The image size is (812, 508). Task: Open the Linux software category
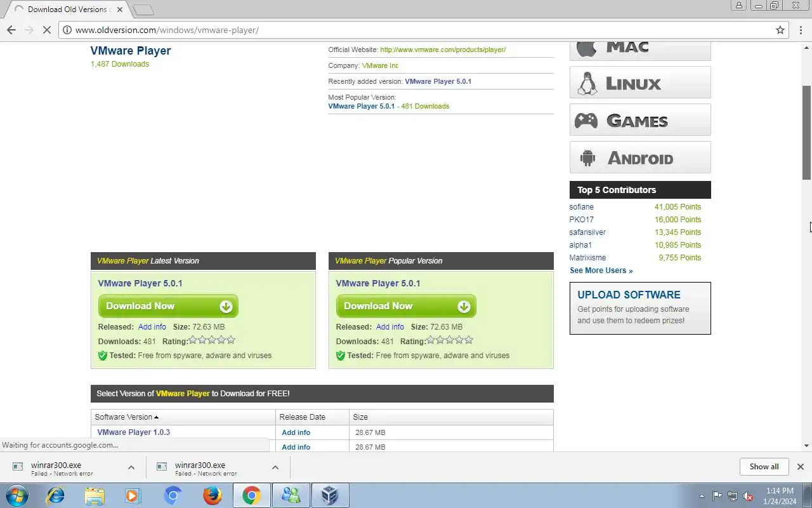[640, 83]
